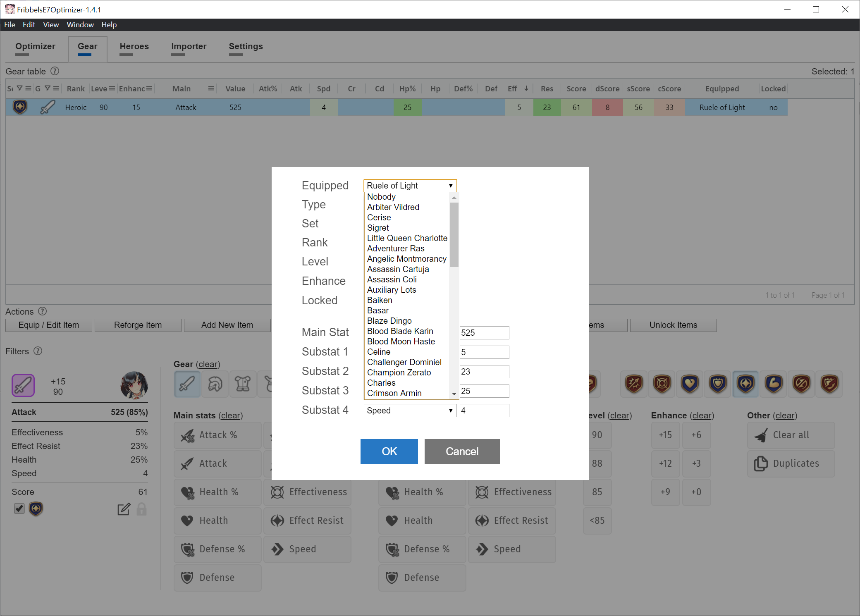Click the Ruele of Light hero portrait
The height and width of the screenshot is (616, 860).
tap(134, 385)
